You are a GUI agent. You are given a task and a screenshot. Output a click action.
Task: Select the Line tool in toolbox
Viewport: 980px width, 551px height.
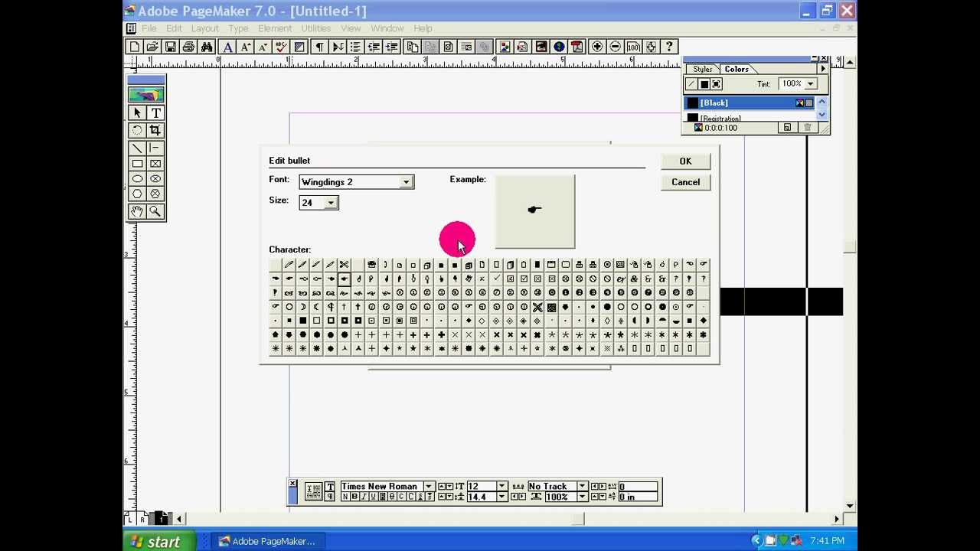(x=137, y=148)
